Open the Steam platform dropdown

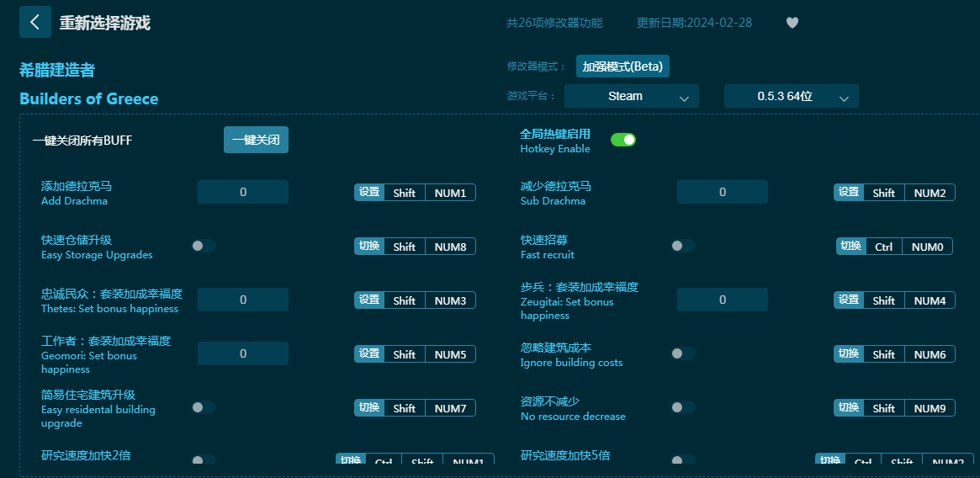coord(631,96)
